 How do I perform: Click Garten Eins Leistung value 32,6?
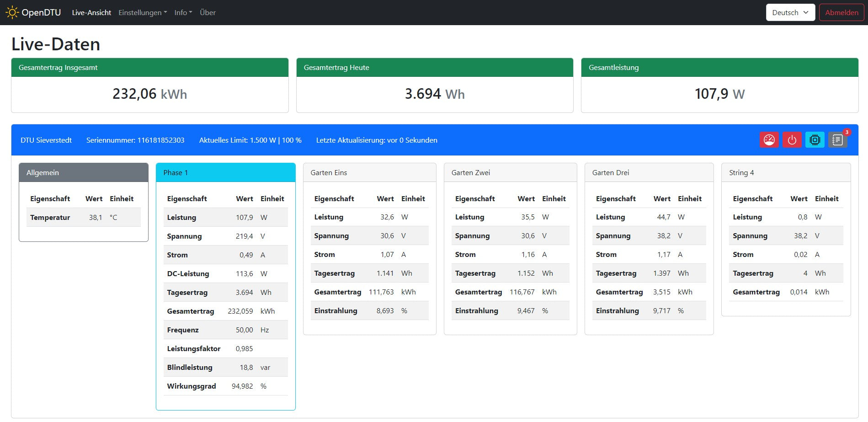(x=387, y=217)
